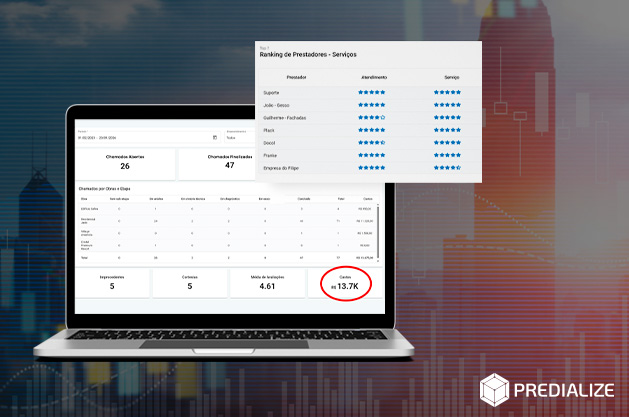Select the Empresa do Filipe provider row
This screenshot has height=417, width=629.
368,168
